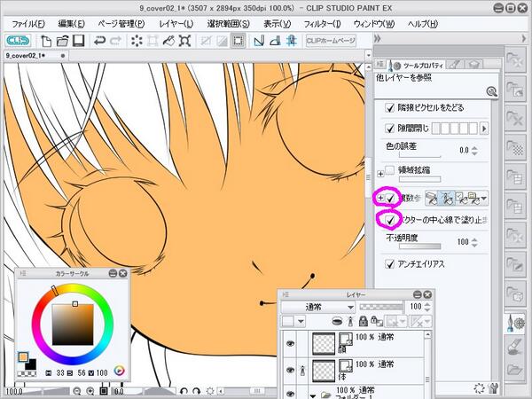Expand the 隙間閉じ level arrow
Image resolution: width=532 pixels, height=399 pixels.
[484, 129]
